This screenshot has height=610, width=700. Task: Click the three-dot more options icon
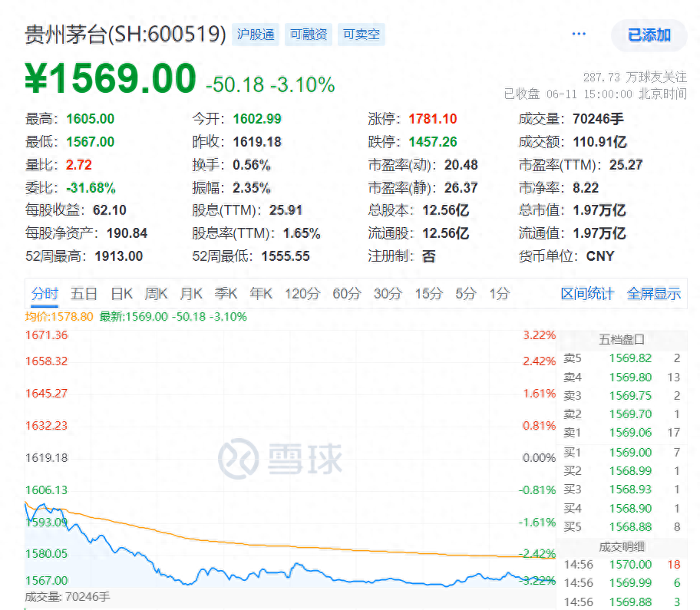tap(579, 34)
